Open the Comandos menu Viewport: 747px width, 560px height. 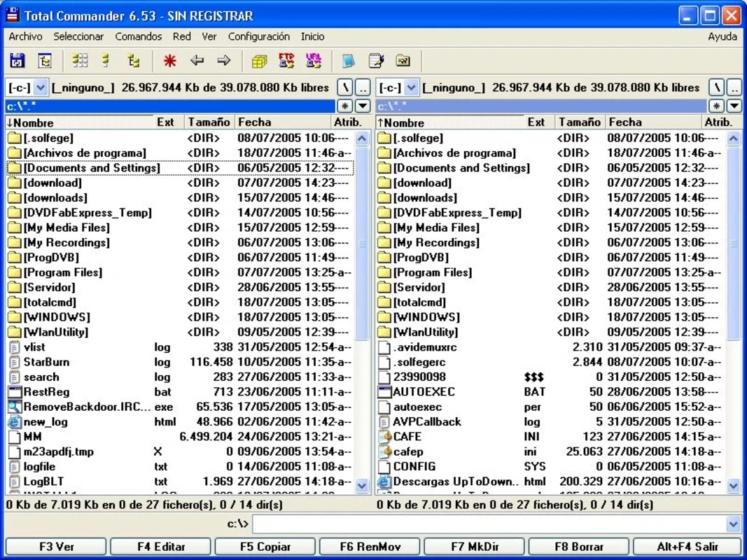coord(138,36)
